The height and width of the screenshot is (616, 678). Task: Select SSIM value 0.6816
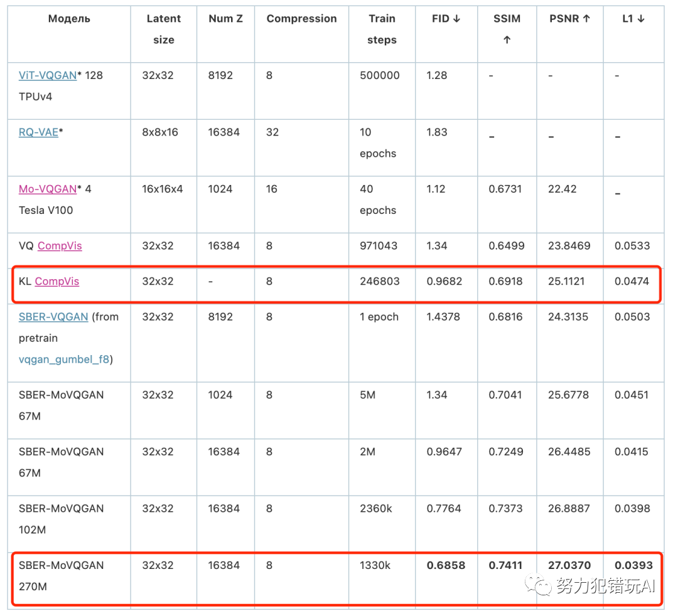[505, 317]
